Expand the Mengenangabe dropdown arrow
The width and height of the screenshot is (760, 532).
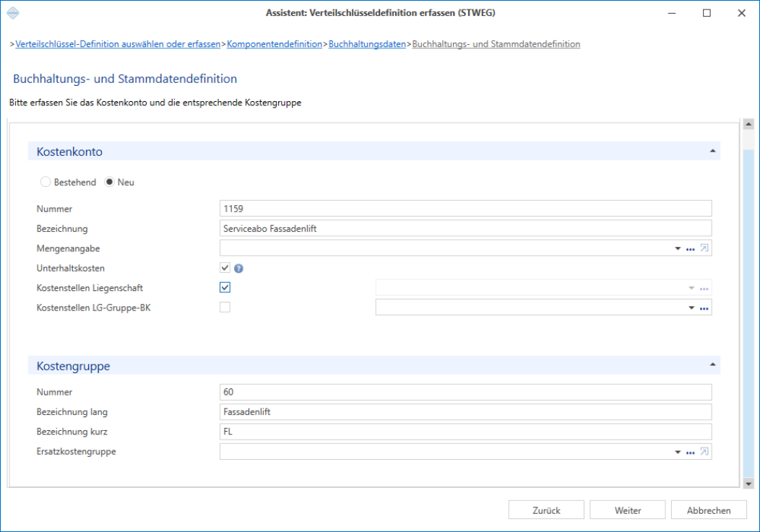tap(678, 248)
